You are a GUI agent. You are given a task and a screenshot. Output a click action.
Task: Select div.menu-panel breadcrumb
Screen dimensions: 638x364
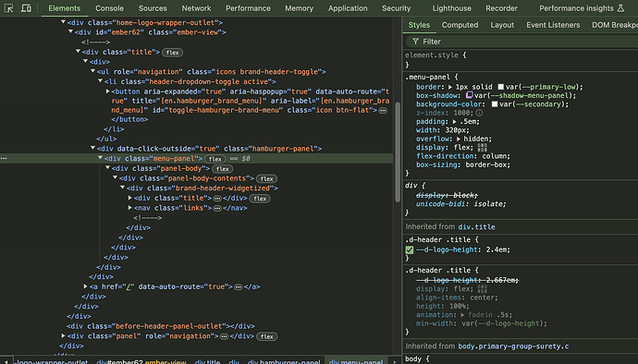click(356, 361)
